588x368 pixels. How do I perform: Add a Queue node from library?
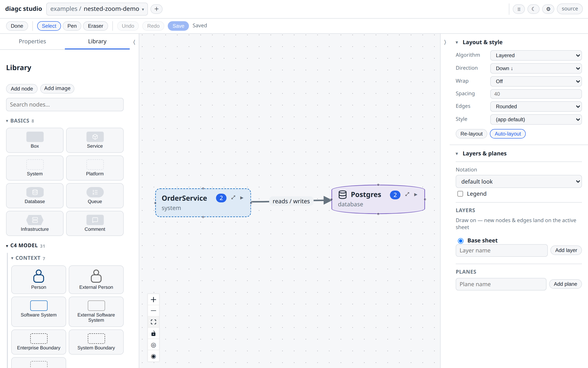[x=95, y=196]
